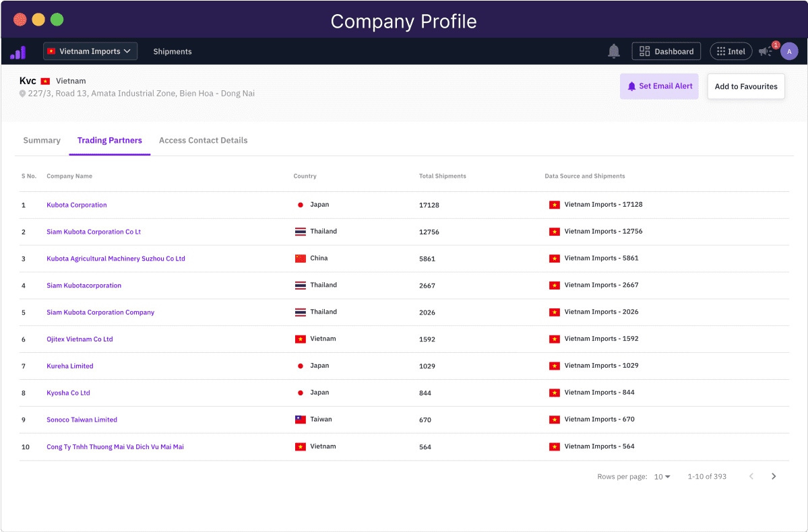This screenshot has height=532, width=808.
Task: Click Vietnam Imports - 2667 text
Action: 601,286
